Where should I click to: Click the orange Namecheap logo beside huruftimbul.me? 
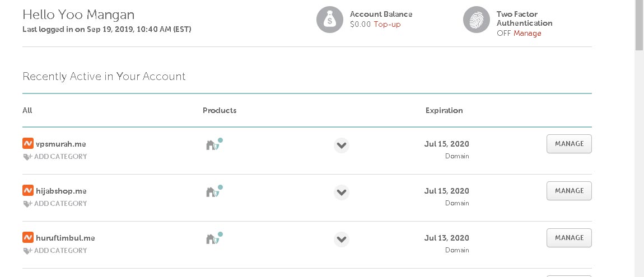coord(28,237)
